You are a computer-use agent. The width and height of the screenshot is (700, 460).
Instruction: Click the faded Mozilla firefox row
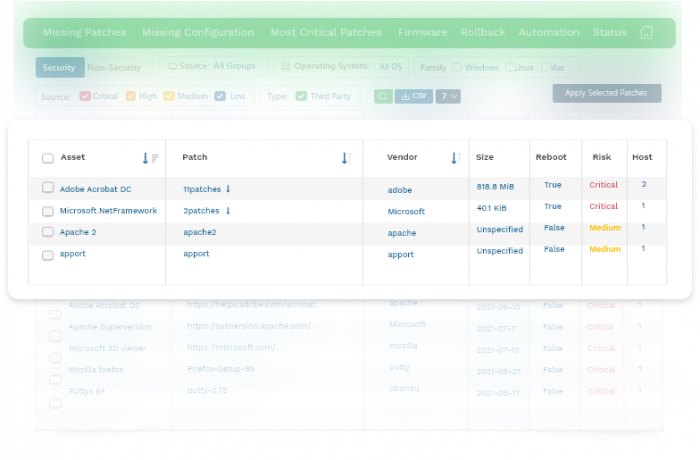click(x=96, y=369)
